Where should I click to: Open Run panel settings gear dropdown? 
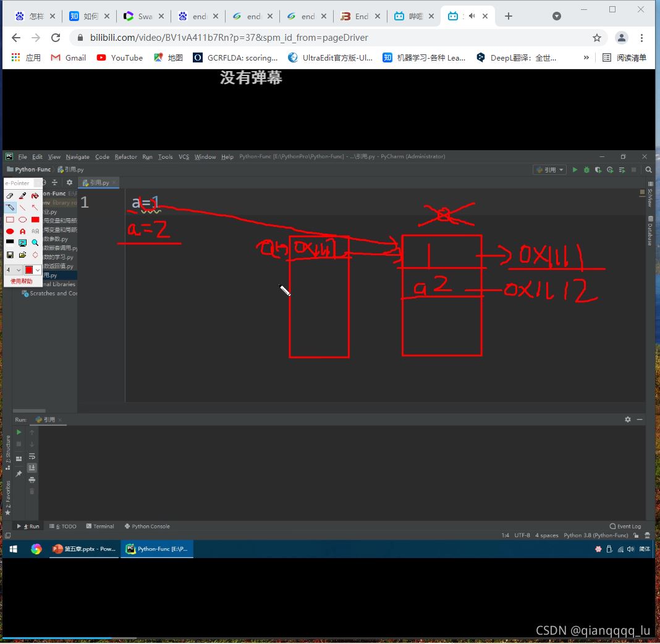click(x=628, y=420)
